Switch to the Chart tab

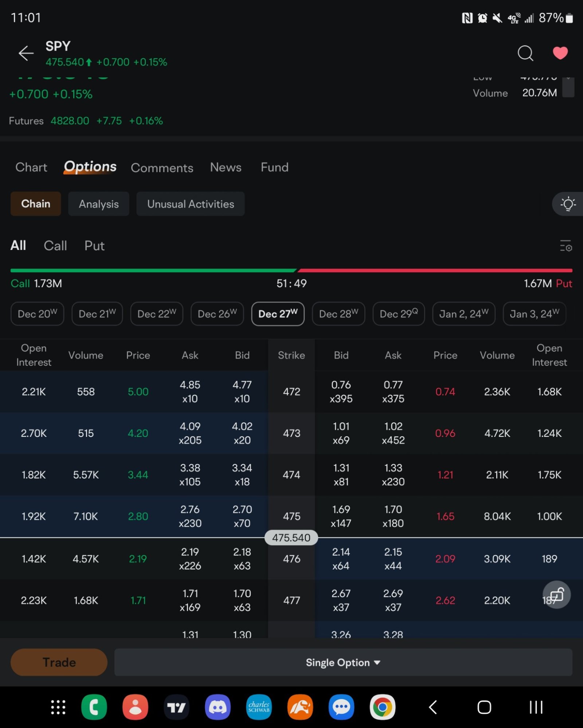(x=31, y=167)
